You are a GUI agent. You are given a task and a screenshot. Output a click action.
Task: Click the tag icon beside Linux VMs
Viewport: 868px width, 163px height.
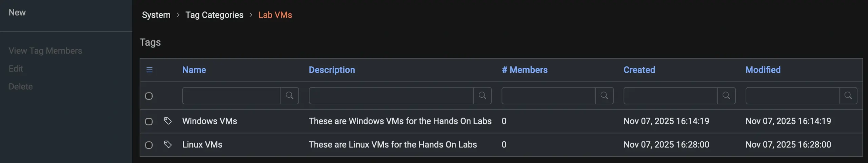(x=168, y=144)
